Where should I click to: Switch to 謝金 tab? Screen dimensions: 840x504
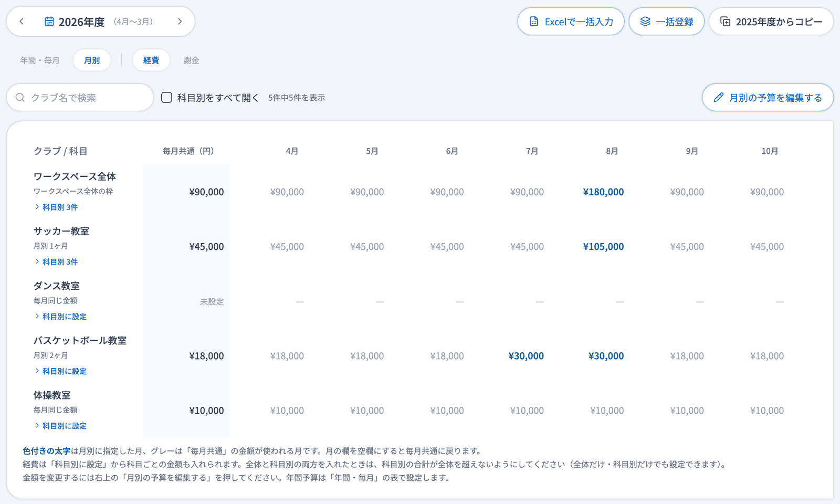click(191, 60)
